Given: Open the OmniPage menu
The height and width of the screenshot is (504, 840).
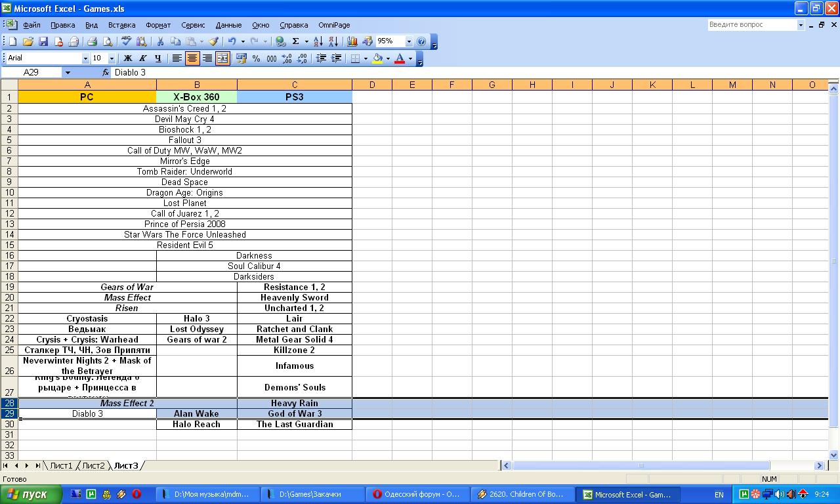Looking at the screenshot, I should point(334,25).
